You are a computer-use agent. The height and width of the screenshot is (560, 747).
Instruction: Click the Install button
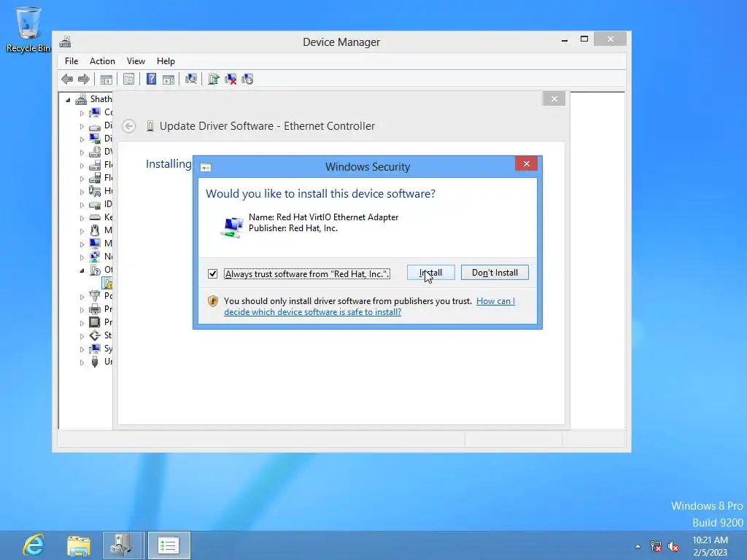430,273
